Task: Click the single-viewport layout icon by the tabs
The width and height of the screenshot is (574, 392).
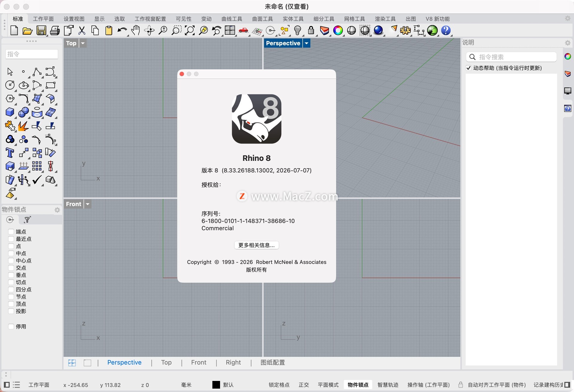Action: click(87, 363)
